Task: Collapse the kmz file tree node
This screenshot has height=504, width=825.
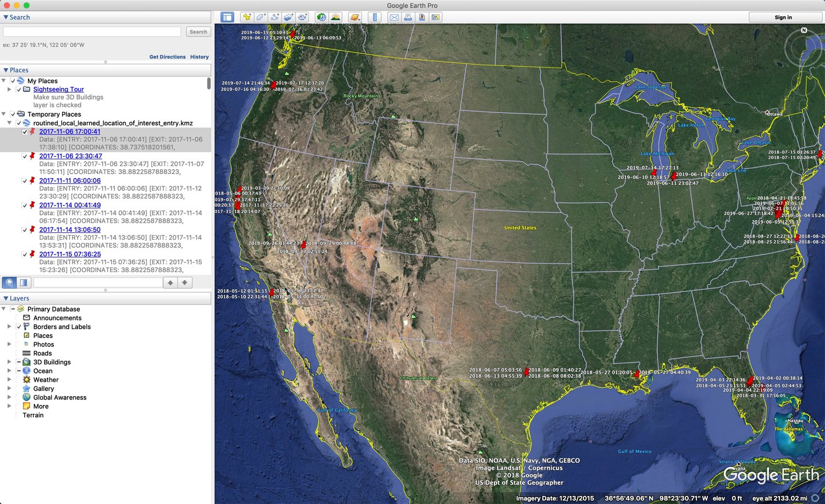Action: coord(9,123)
